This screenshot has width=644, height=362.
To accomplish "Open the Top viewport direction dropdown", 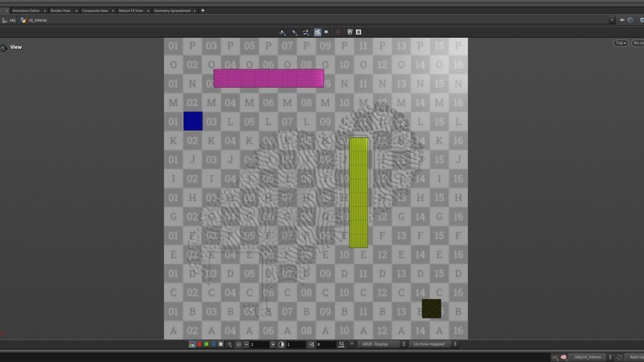I will (620, 43).
